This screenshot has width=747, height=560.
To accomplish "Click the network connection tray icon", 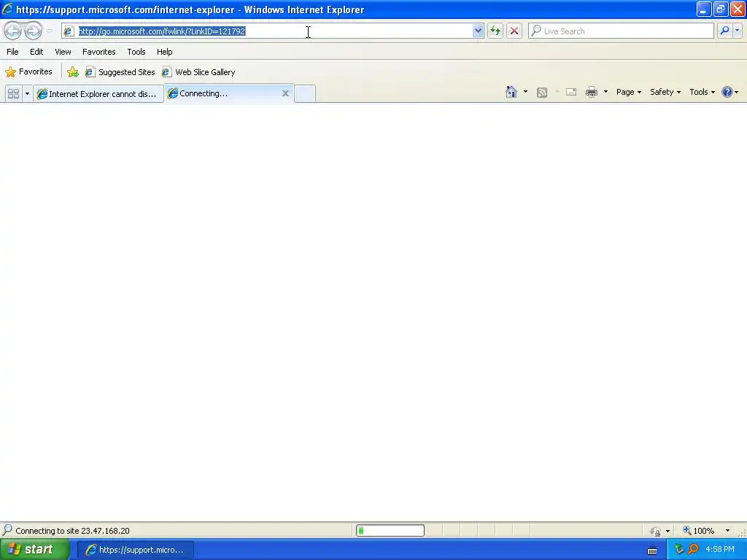I will point(679,550).
